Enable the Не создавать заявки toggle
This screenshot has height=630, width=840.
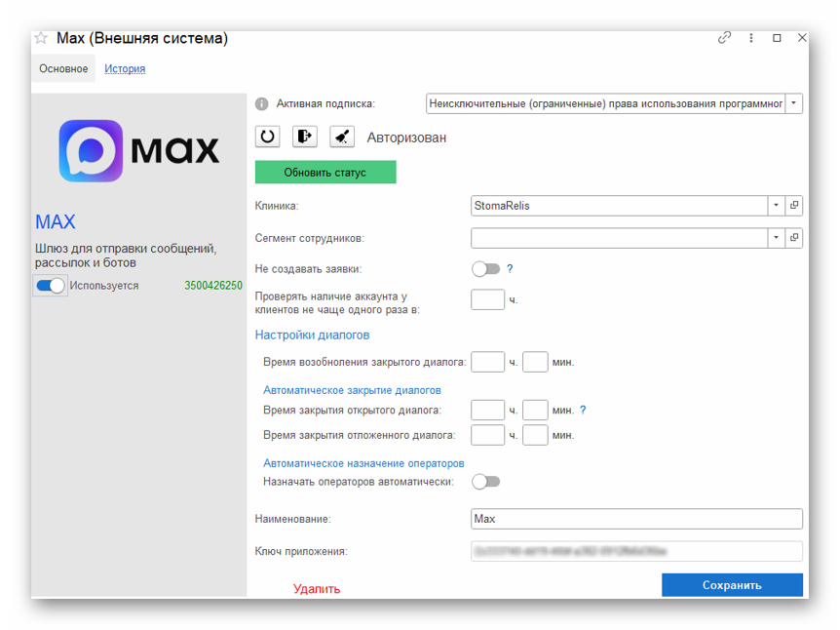coord(485,269)
